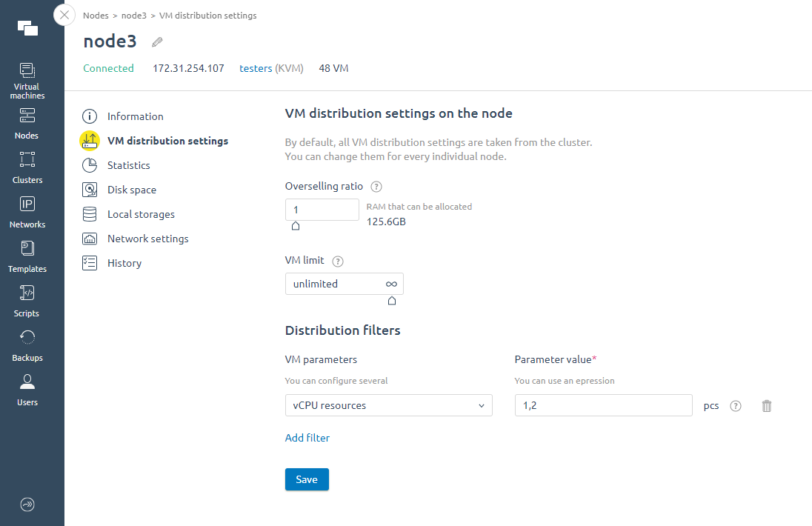Reset VM limit to cluster default
The height and width of the screenshot is (526, 812).
(x=392, y=301)
